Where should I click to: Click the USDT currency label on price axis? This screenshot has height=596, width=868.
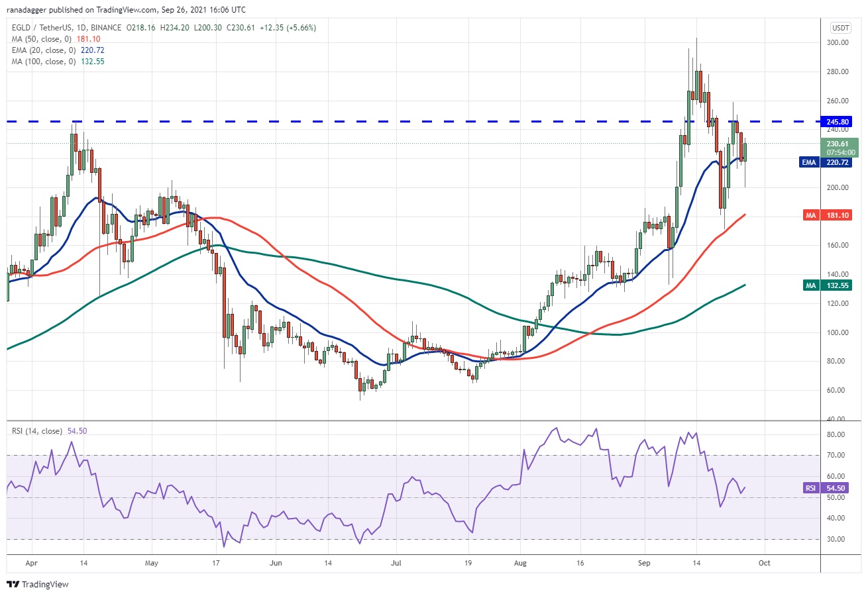[840, 28]
